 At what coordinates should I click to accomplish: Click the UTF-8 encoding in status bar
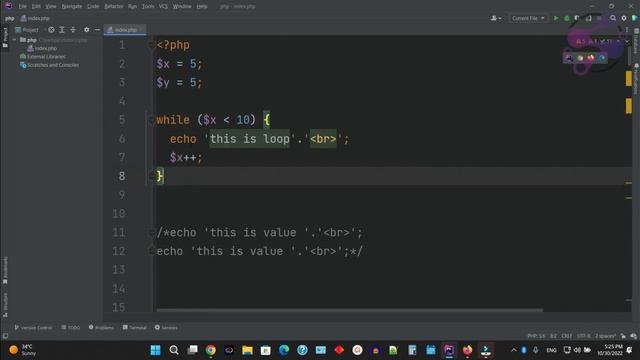click(583, 336)
